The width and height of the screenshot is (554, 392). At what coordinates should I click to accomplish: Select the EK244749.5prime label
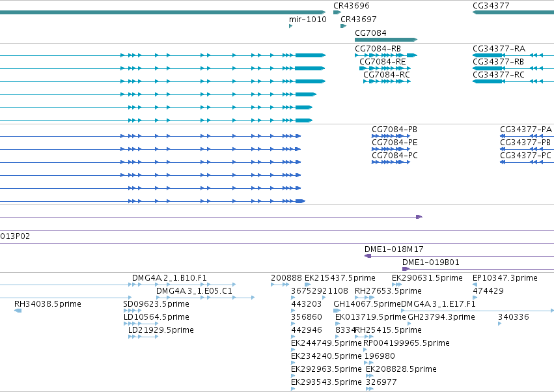[x=326, y=344]
